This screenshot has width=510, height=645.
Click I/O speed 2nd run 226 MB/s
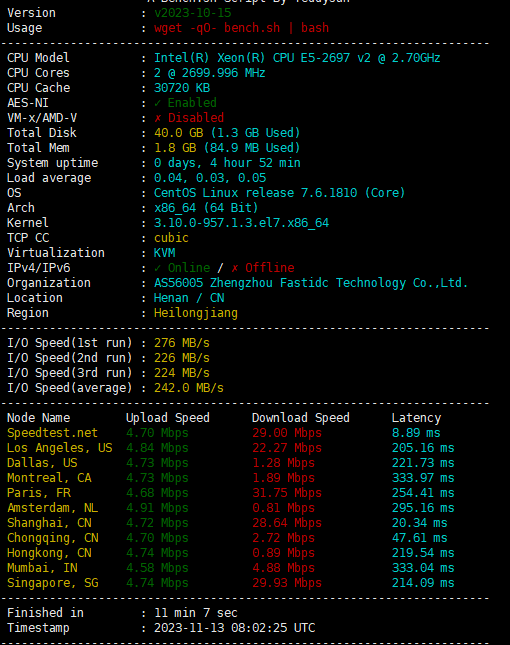point(182,358)
